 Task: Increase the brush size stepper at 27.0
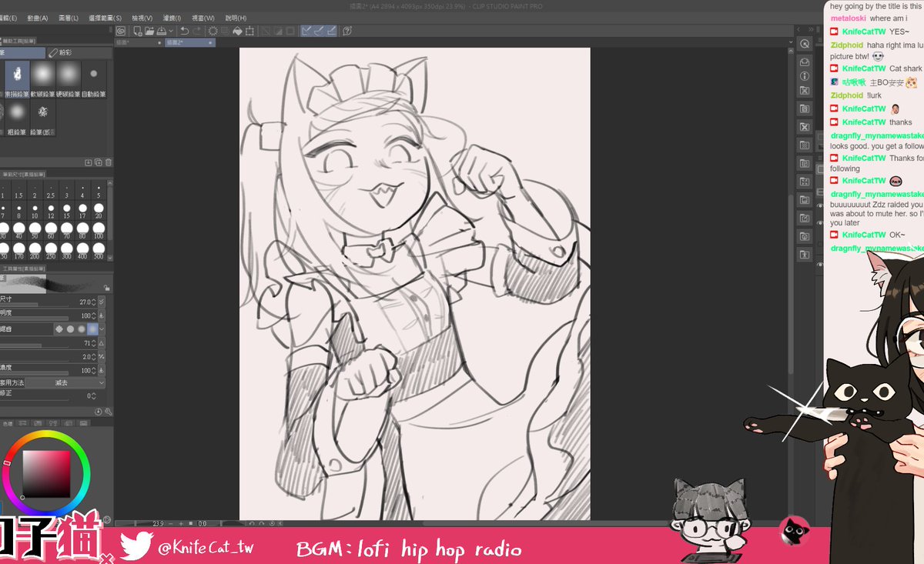(94, 300)
